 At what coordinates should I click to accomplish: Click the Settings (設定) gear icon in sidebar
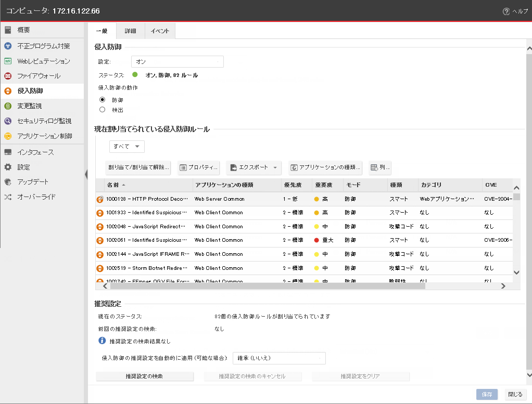8,167
